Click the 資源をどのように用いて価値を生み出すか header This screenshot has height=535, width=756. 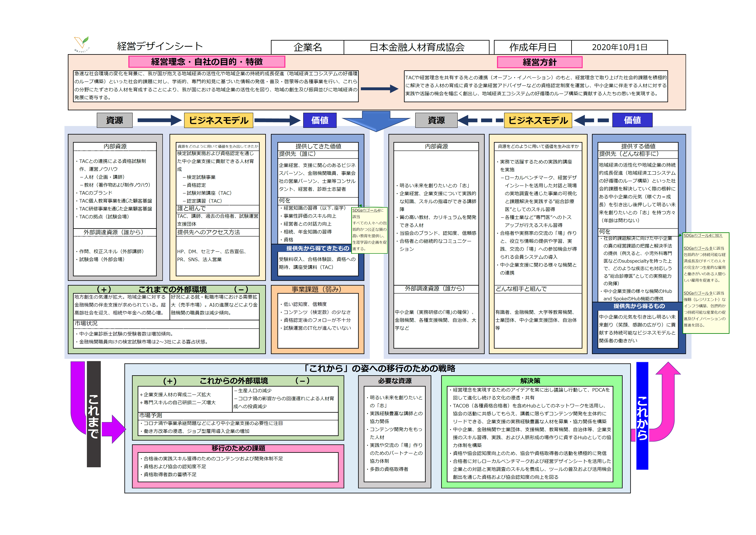pyautogui.click(x=538, y=146)
